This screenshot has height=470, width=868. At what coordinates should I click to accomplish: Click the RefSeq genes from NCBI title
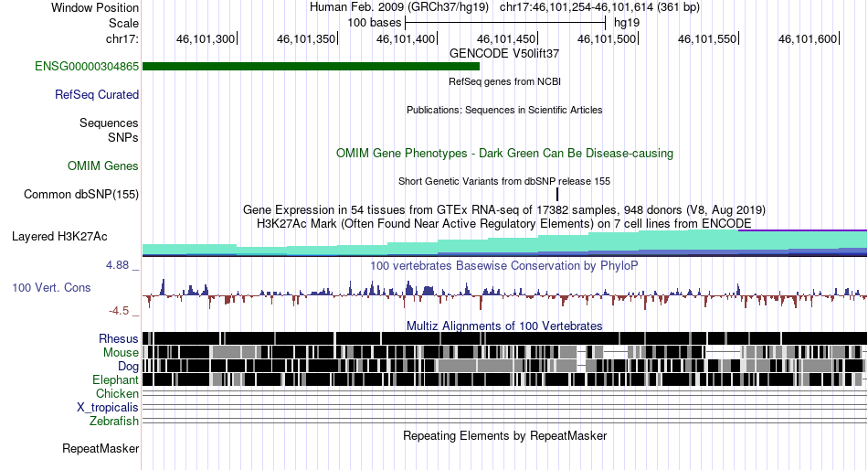tap(504, 81)
